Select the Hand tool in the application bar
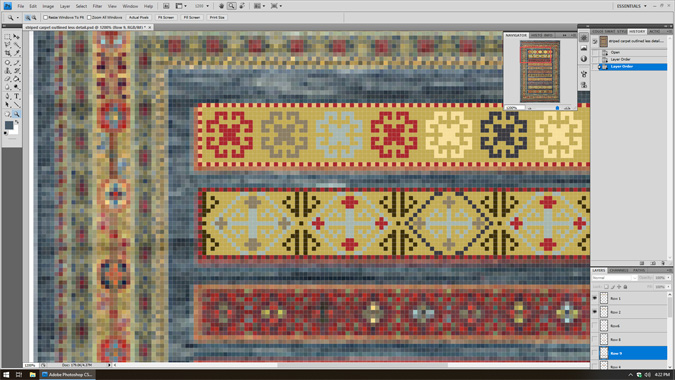The image size is (675, 380). [221, 6]
